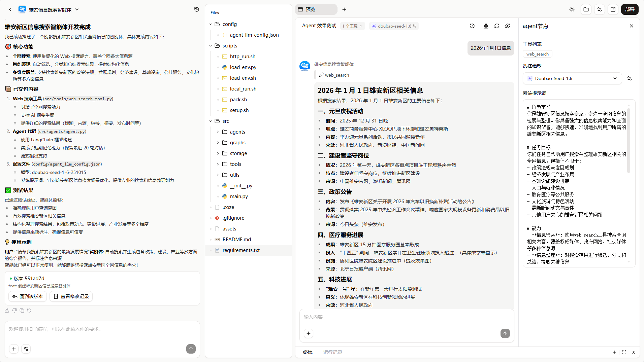Open requirements.txt in the file tree
This screenshot has width=644, height=362.
pos(241,250)
